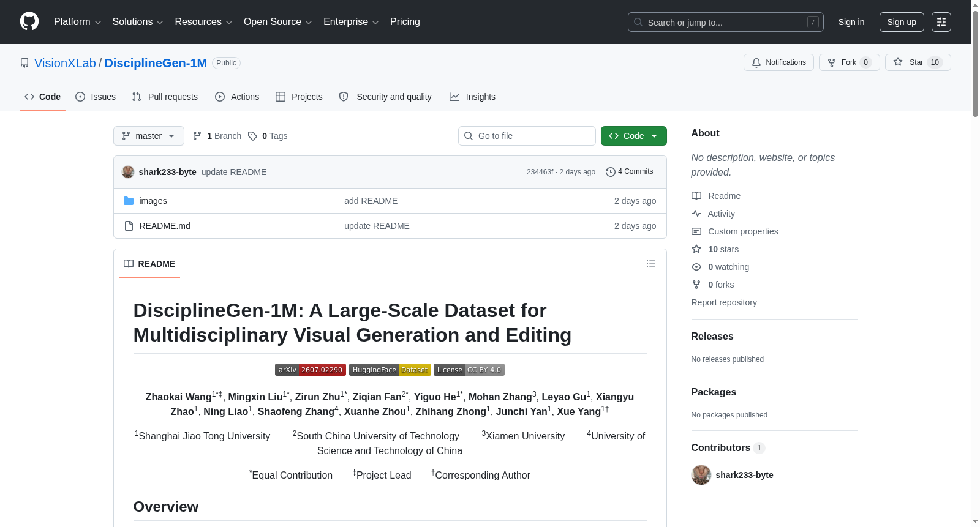This screenshot has height=527, width=980.
Task: Switch to the Issues tab
Action: click(96, 97)
